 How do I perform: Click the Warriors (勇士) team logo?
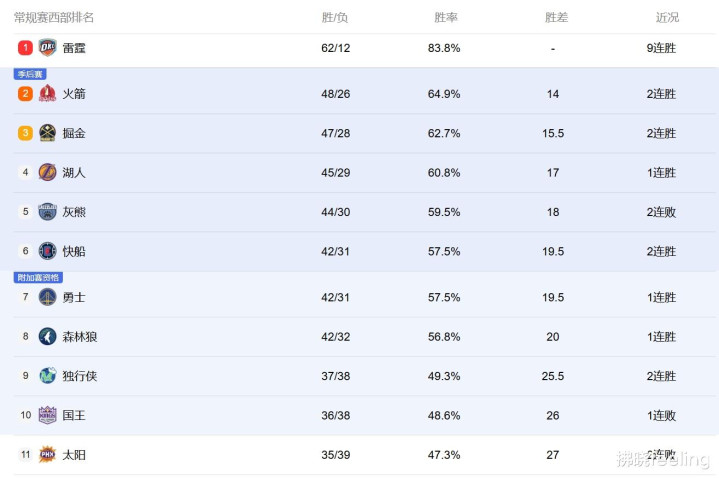coord(48,297)
